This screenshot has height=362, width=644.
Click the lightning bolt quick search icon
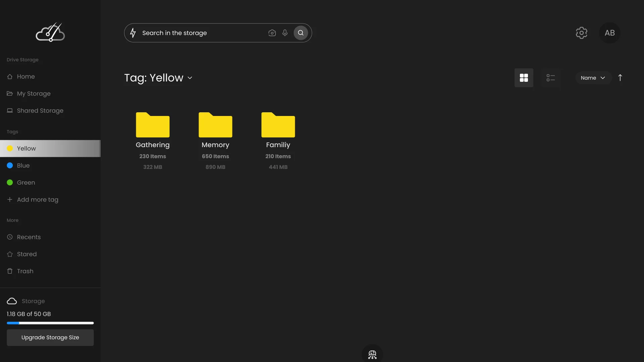point(133,33)
